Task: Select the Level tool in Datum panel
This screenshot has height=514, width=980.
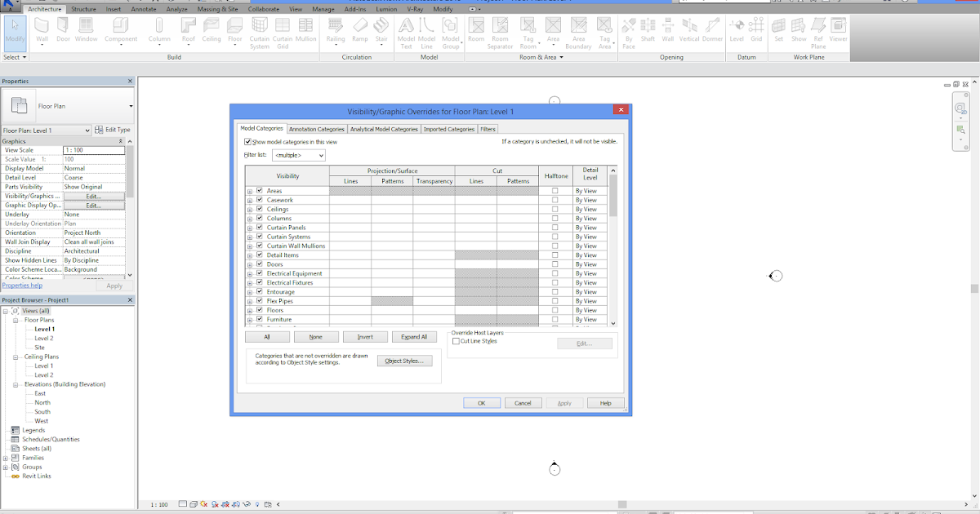Action: click(x=737, y=30)
